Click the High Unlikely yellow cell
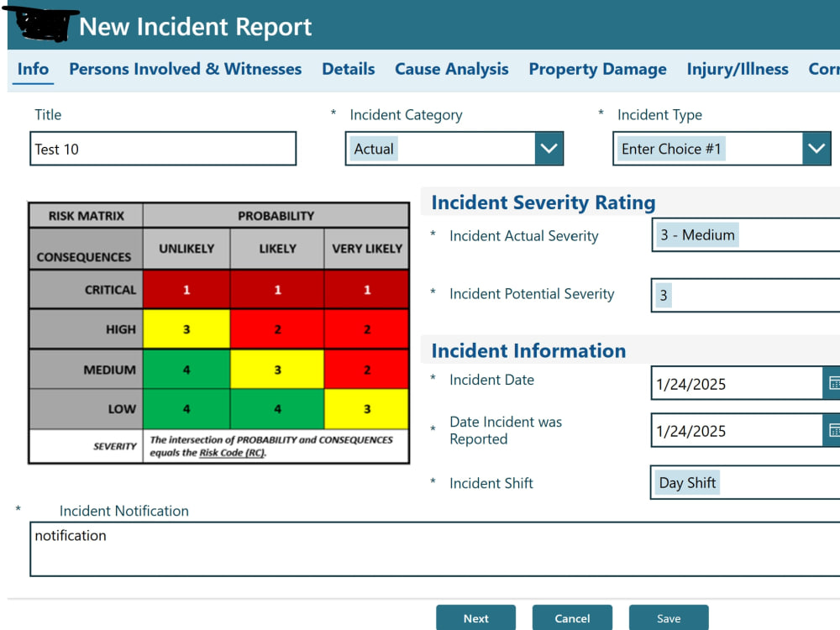 pyautogui.click(x=186, y=329)
